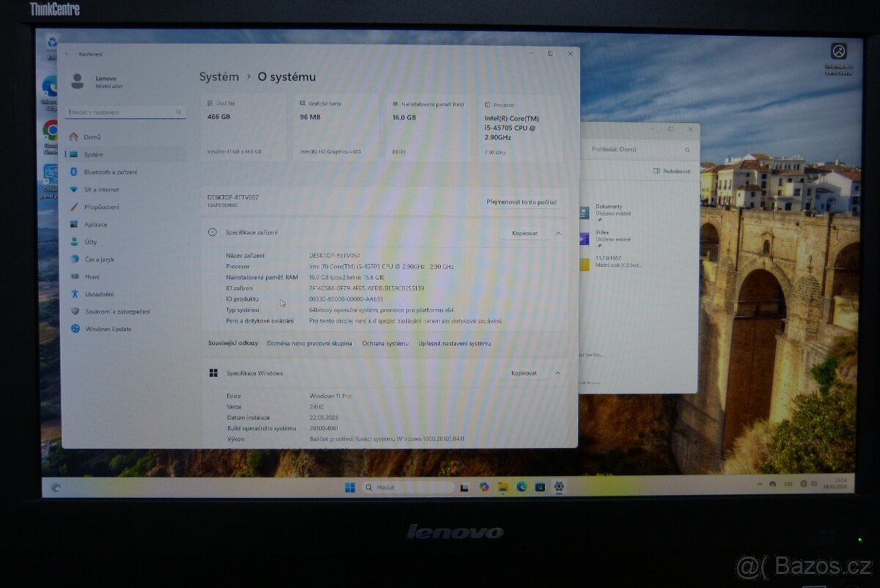The image size is (880, 588).
Task: Open the Windows Start menu
Action: [350, 488]
